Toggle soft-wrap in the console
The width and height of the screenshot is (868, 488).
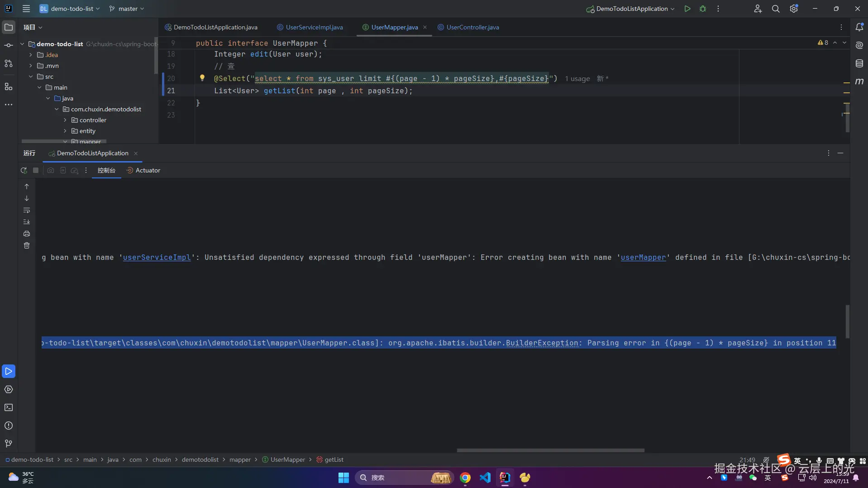27,210
